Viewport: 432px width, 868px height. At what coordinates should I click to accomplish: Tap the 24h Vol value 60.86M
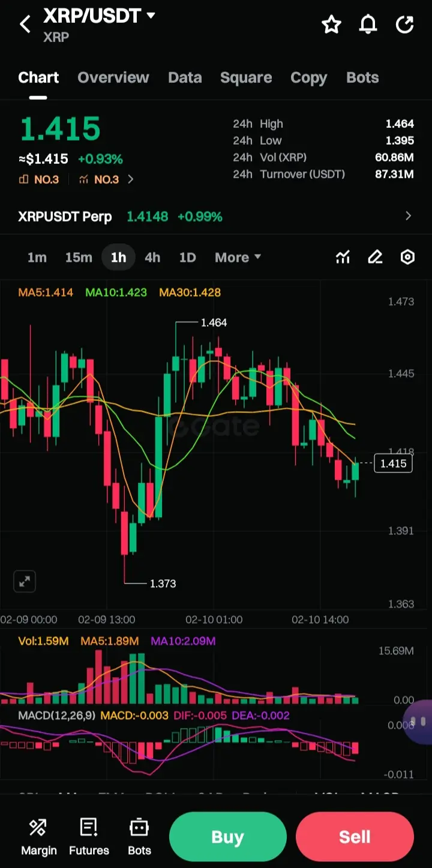coord(394,157)
